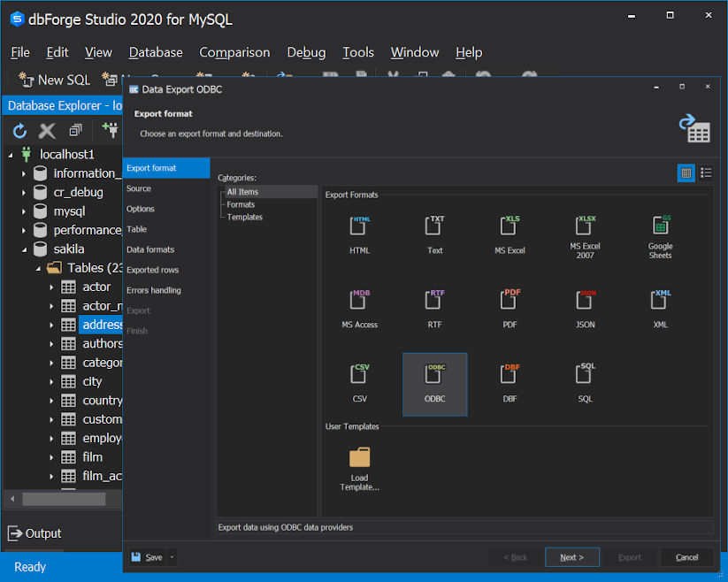Expand the cr_debug database node
Screen dimensions: 728x582
pos(24,193)
